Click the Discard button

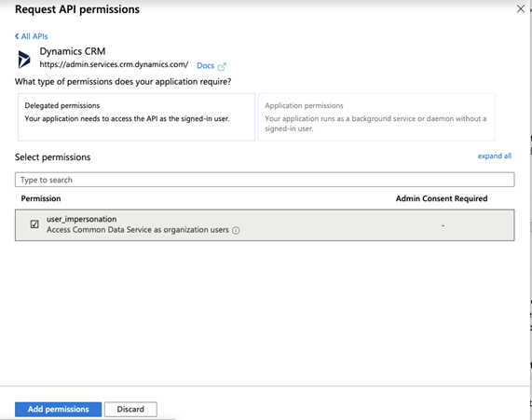[x=130, y=409]
